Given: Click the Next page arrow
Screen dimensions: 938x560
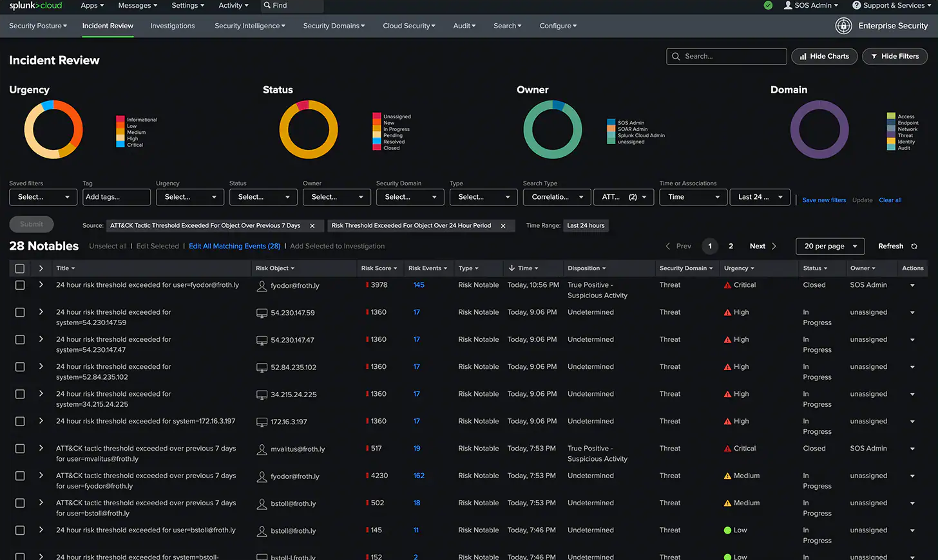Looking at the screenshot, I should coord(774,247).
